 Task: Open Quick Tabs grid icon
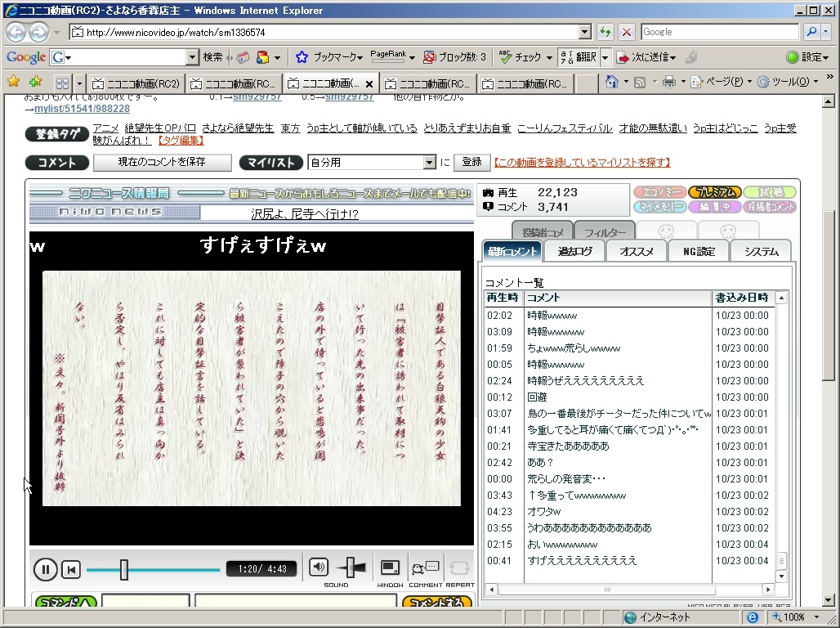[62, 83]
